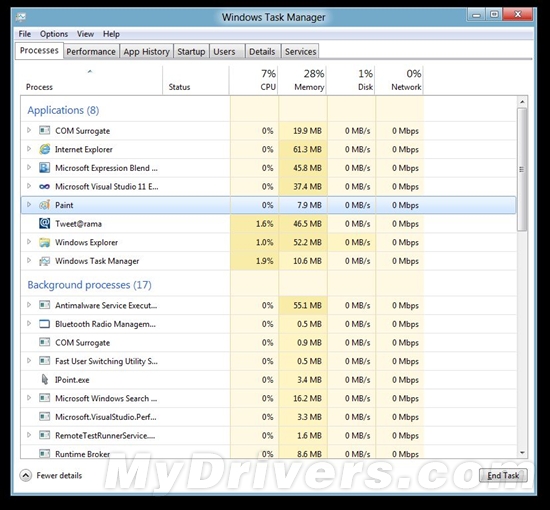550x510 pixels.
Task: Click the scrollbar down arrow
Action: pos(522,453)
